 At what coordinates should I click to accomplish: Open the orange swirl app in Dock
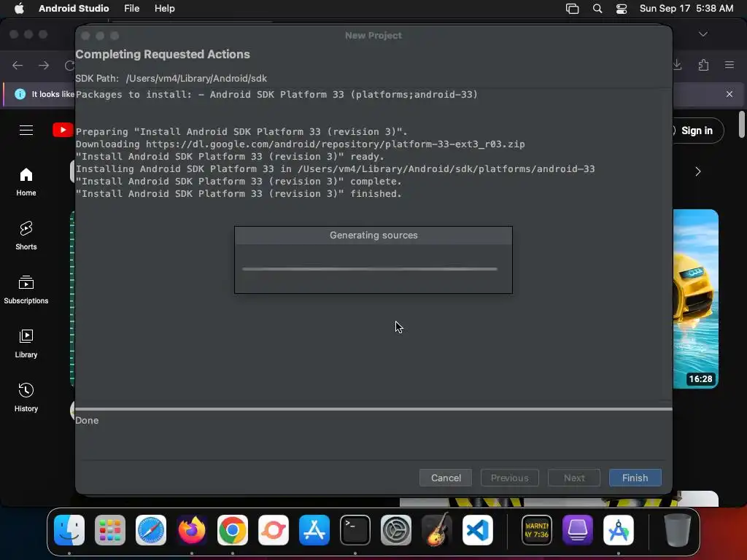coord(274,530)
